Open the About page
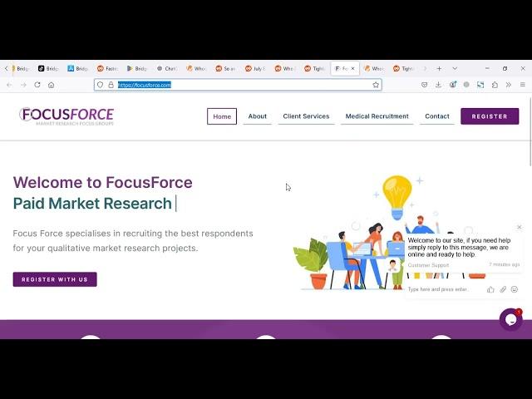This screenshot has width=532, height=399. click(257, 116)
